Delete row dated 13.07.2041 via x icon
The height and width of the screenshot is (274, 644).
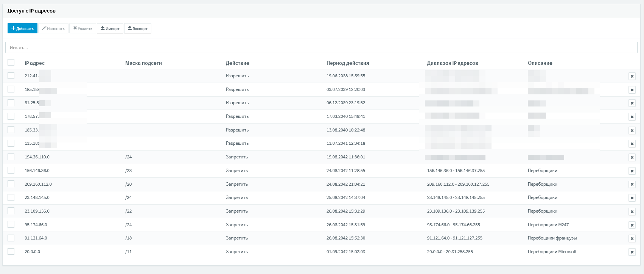click(x=632, y=144)
